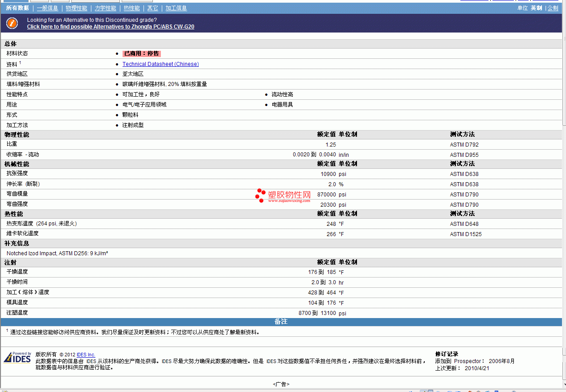Open the 物理性能 tab
This screenshot has height=392, width=566.
(76, 8)
